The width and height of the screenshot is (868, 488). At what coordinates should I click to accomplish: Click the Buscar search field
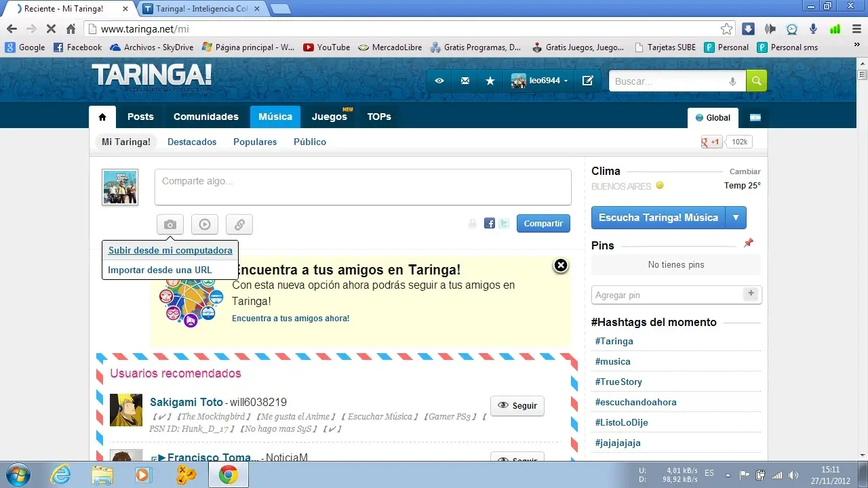coord(668,81)
